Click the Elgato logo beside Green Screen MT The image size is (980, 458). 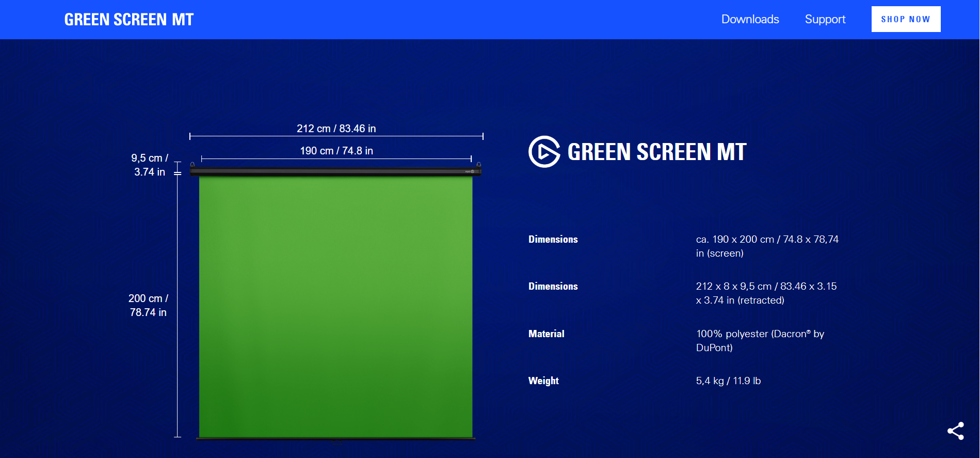point(544,152)
